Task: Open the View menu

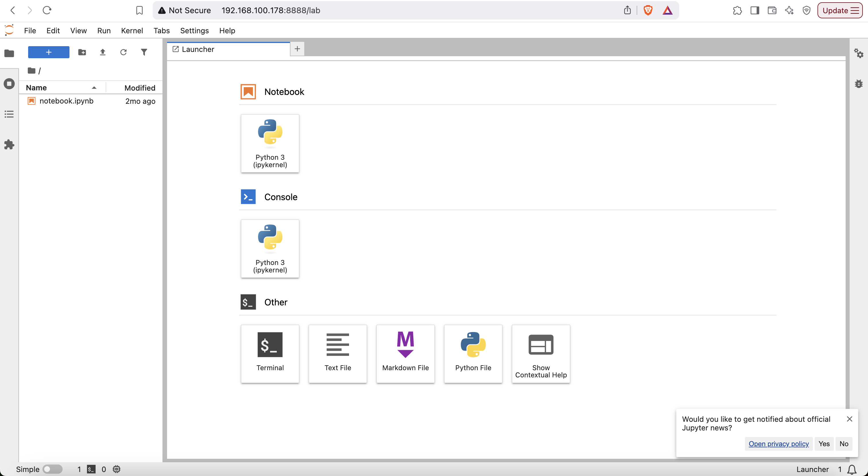Action: coord(79,31)
